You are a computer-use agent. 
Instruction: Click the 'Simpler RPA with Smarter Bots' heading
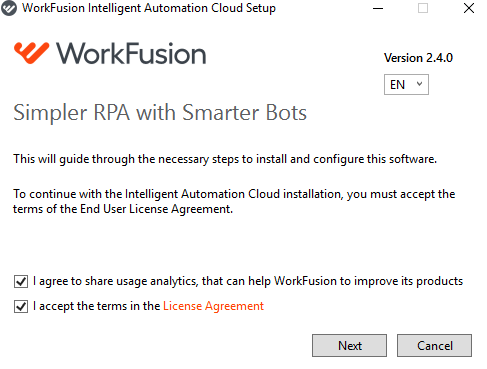(x=160, y=113)
